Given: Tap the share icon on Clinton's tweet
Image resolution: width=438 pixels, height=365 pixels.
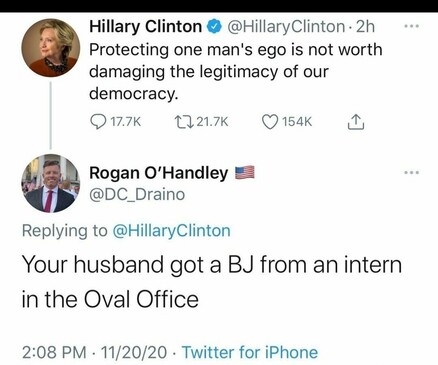Looking at the screenshot, I should (356, 122).
